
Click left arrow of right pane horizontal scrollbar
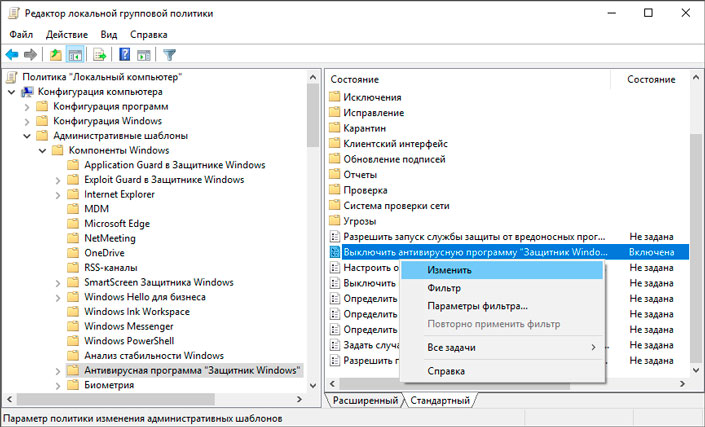click(333, 384)
